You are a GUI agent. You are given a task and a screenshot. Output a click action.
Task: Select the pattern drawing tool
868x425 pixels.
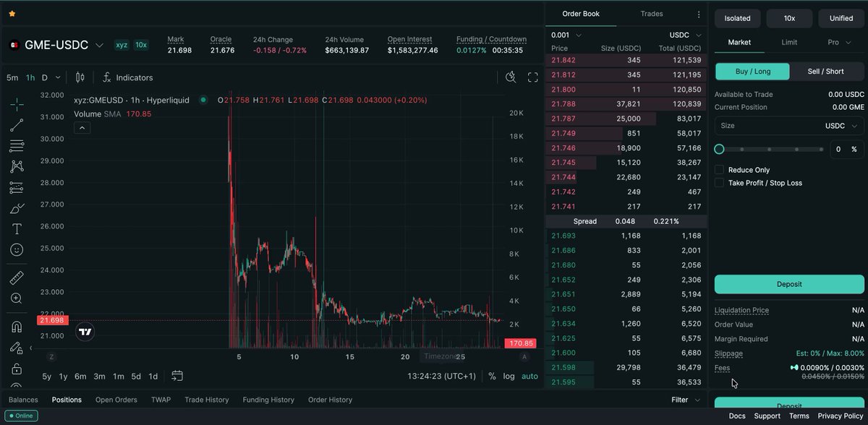pyautogui.click(x=17, y=166)
